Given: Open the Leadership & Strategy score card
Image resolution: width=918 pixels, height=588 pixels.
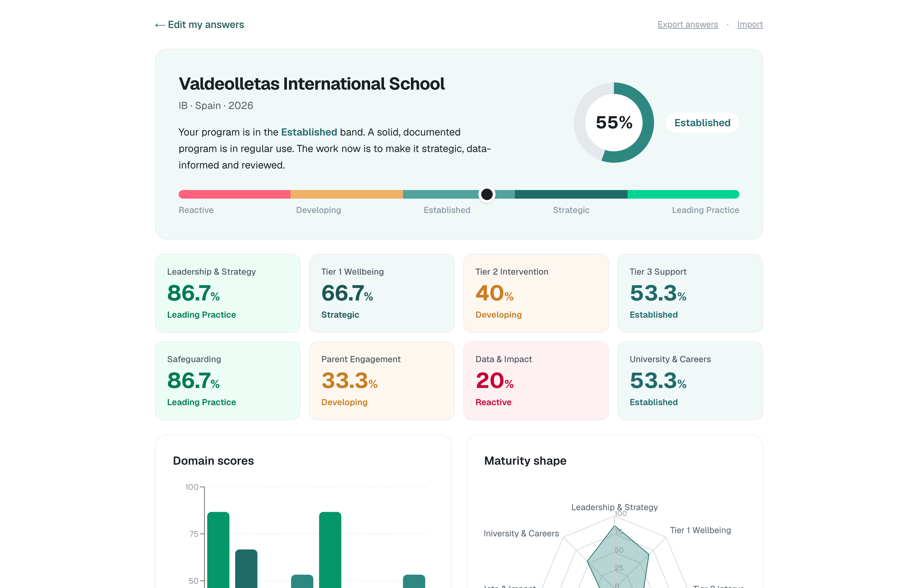Looking at the screenshot, I should click(228, 293).
